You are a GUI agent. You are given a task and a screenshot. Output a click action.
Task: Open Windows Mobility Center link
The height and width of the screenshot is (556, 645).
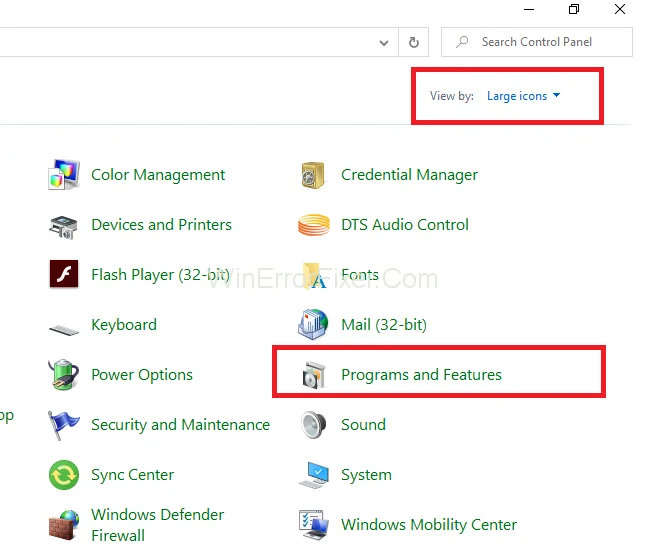pos(429,525)
